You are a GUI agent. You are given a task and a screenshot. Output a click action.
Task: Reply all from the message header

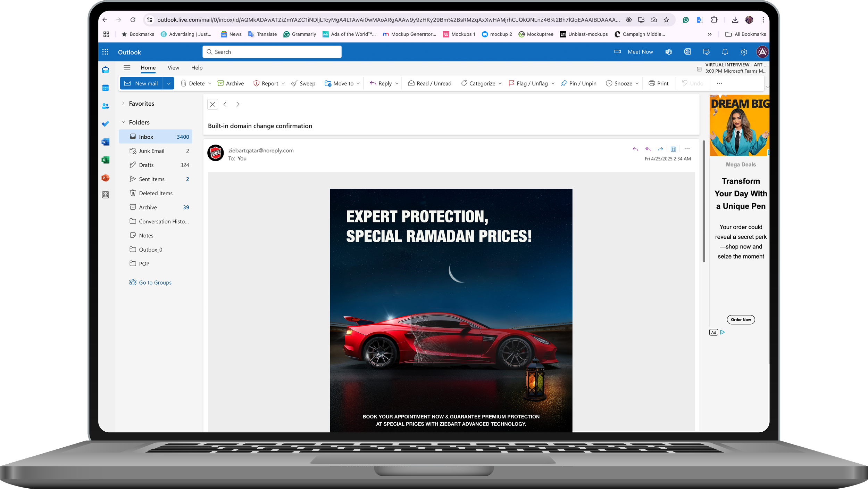(648, 149)
